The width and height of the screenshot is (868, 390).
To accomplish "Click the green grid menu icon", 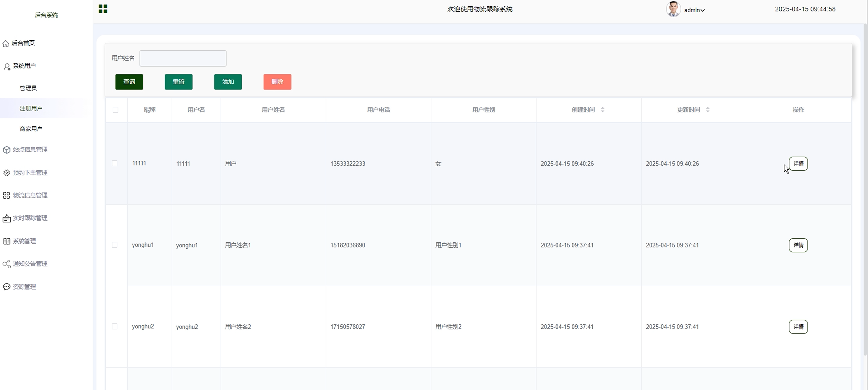I will [x=103, y=9].
